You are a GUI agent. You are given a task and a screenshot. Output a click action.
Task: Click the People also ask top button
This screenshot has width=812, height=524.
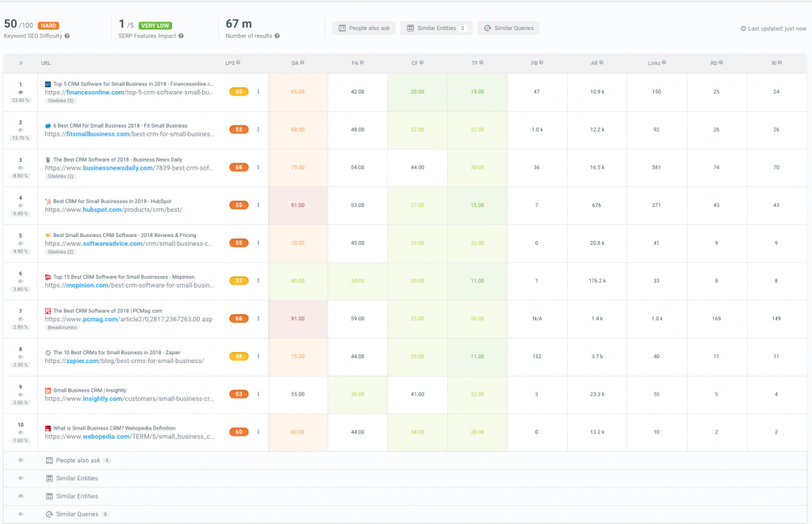[364, 28]
